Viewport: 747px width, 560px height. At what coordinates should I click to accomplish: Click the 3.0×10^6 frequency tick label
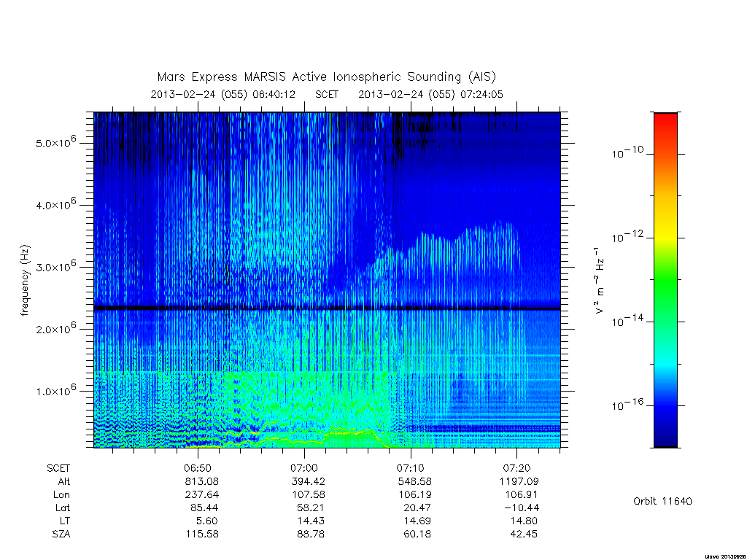pos(55,265)
